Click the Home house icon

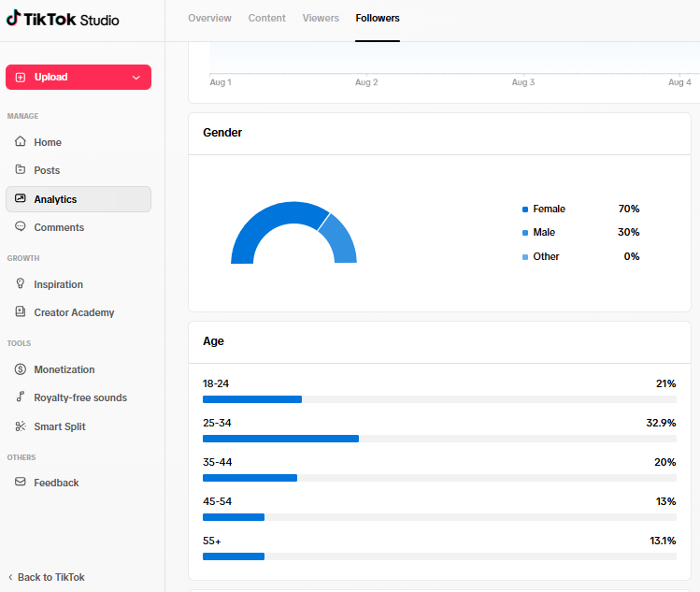click(20, 141)
